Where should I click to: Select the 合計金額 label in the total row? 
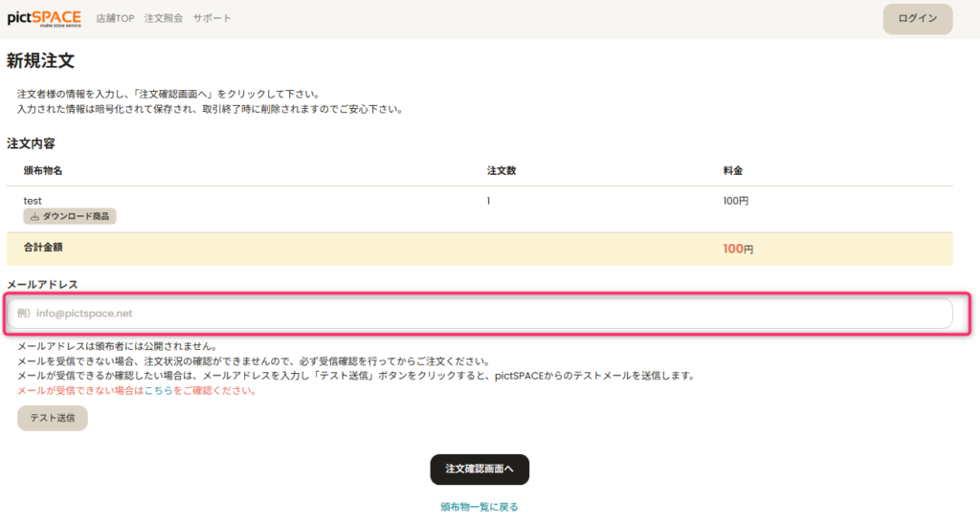coord(44,248)
